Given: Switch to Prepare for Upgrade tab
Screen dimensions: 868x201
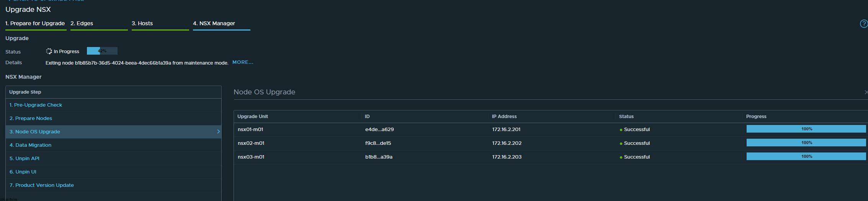Looking at the screenshot, I should [35, 23].
